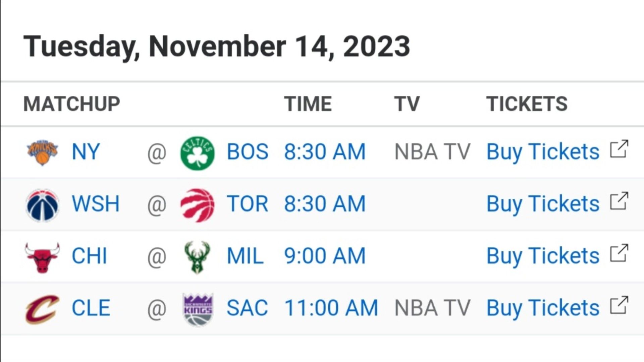The width and height of the screenshot is (644, 362).
Task: Buy Tickets for CHI at MIL
Action: coord(543,256)
